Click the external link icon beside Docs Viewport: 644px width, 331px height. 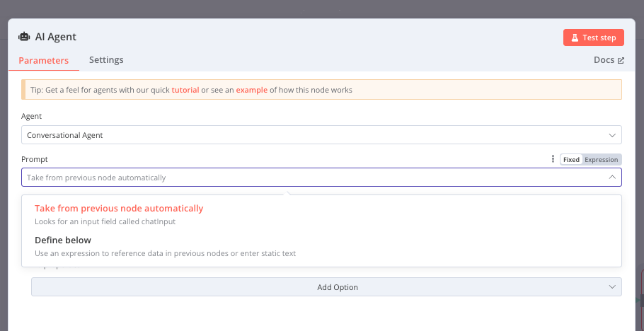(621, 60)
